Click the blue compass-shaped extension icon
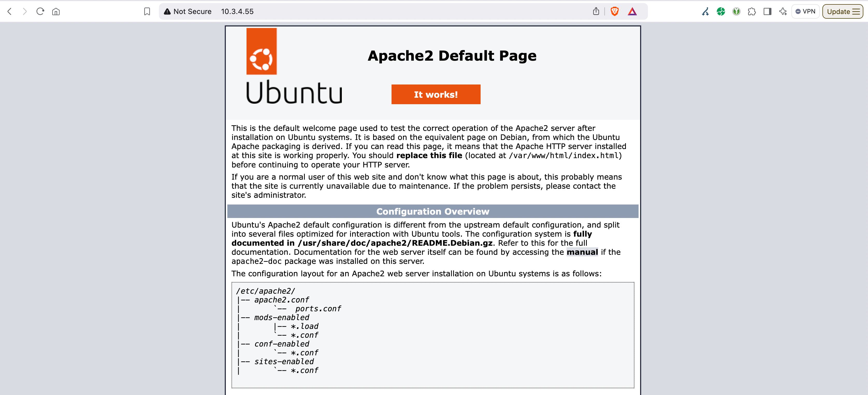 point(705,11)
